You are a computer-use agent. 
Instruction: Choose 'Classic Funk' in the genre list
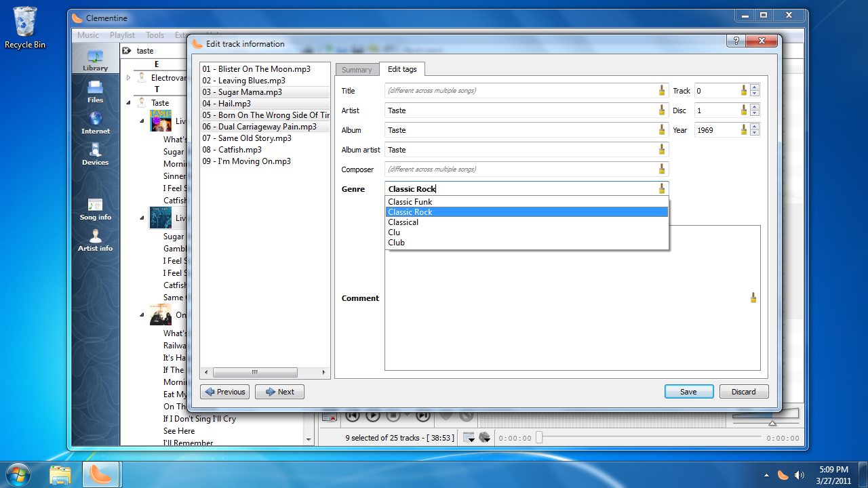tap(410, 202)
